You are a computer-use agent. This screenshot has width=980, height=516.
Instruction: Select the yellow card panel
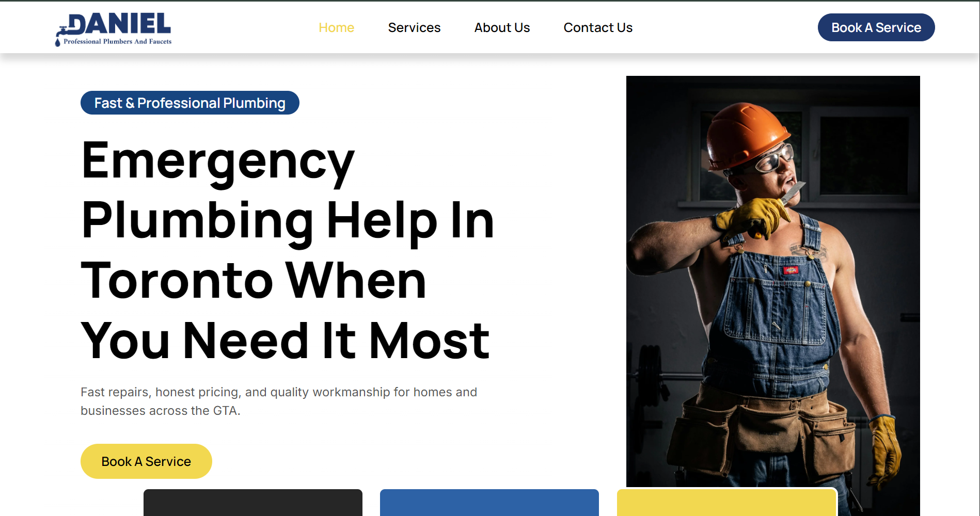[x=726, y=503]
